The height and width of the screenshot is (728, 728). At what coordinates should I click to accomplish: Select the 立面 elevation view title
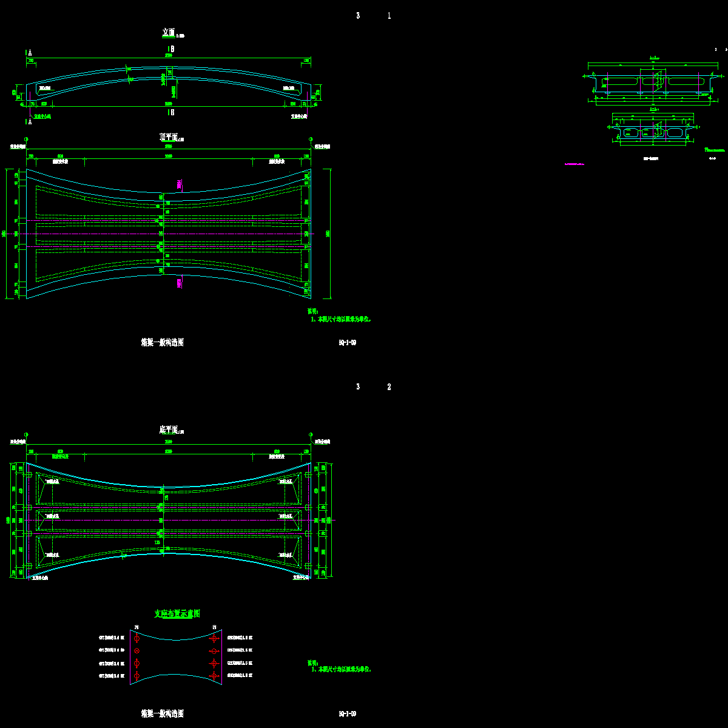pyautogui.click(x=169, y=32)
